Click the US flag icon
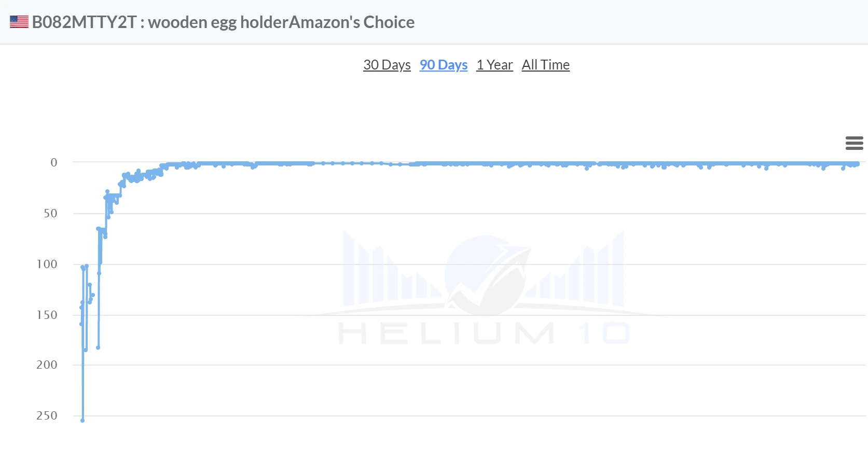Viewport: 868px width, 460px height. tap(19, 22)
